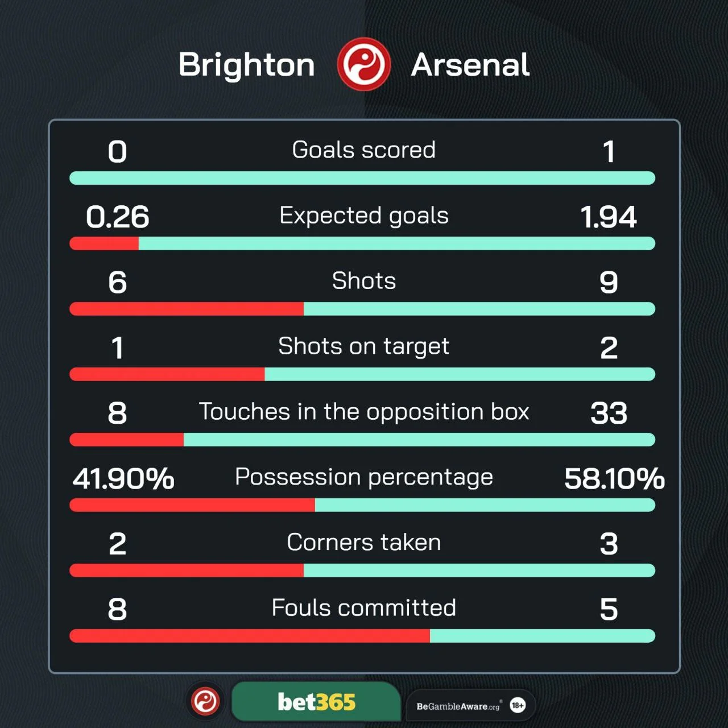This screenshot has width=728, height=728.
Task: Click Arsenal's 33 touches value
Action: (x=609, y=413)
